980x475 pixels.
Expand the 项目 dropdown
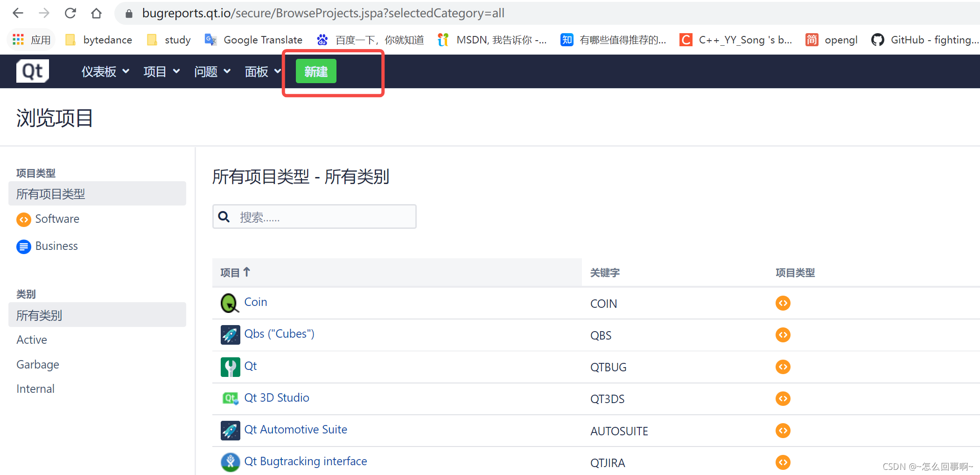161,71
